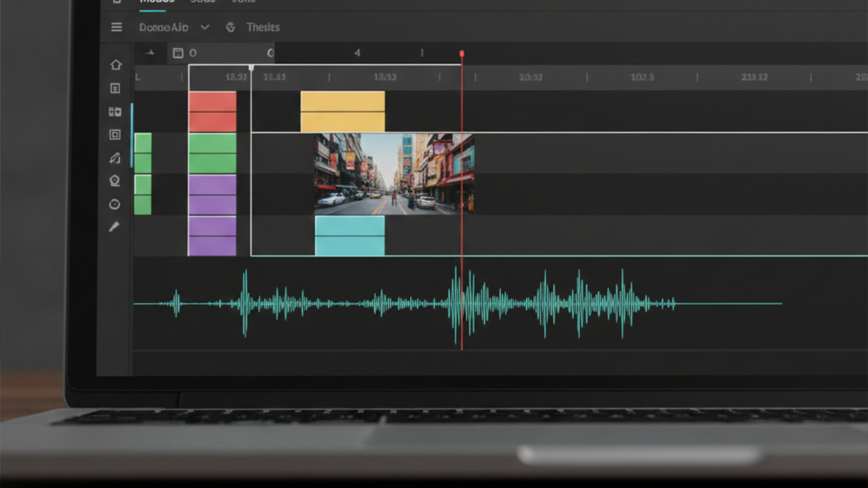Select the media clips sidebar icon

coord(115,112)
